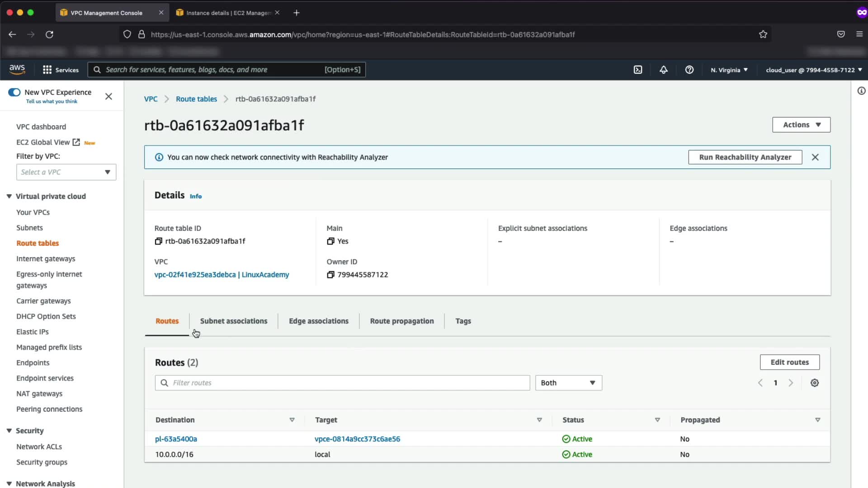Open AWS CloudShell icon in header

click(638, 70)
